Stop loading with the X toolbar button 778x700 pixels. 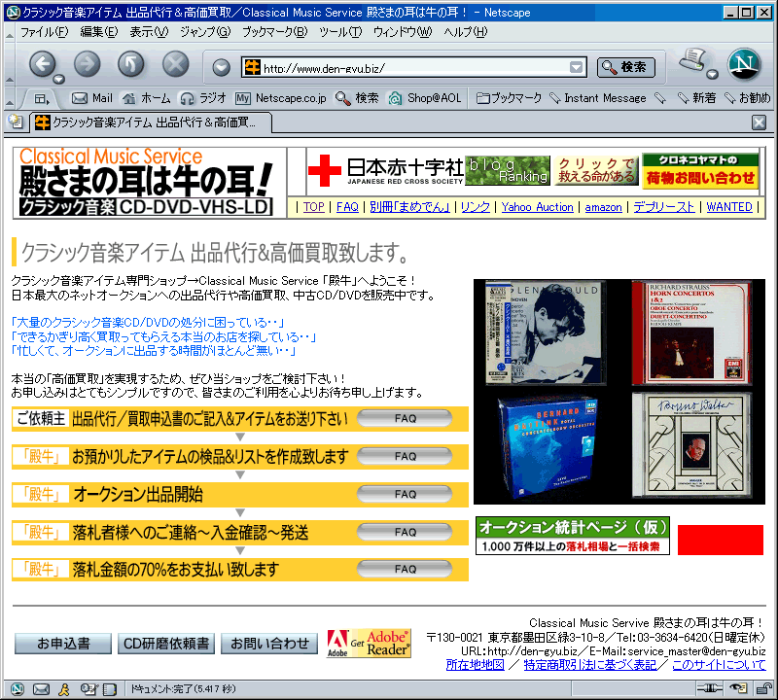point(176,64)
